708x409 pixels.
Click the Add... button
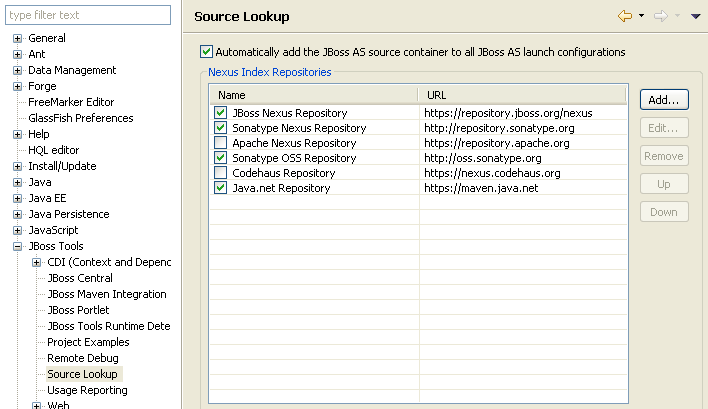pos(664,100)
